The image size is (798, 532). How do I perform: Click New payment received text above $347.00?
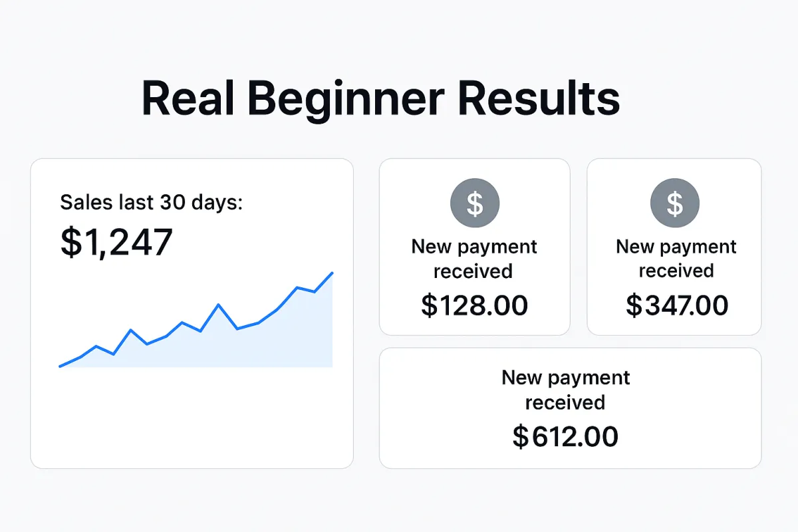tap(676, 259)
